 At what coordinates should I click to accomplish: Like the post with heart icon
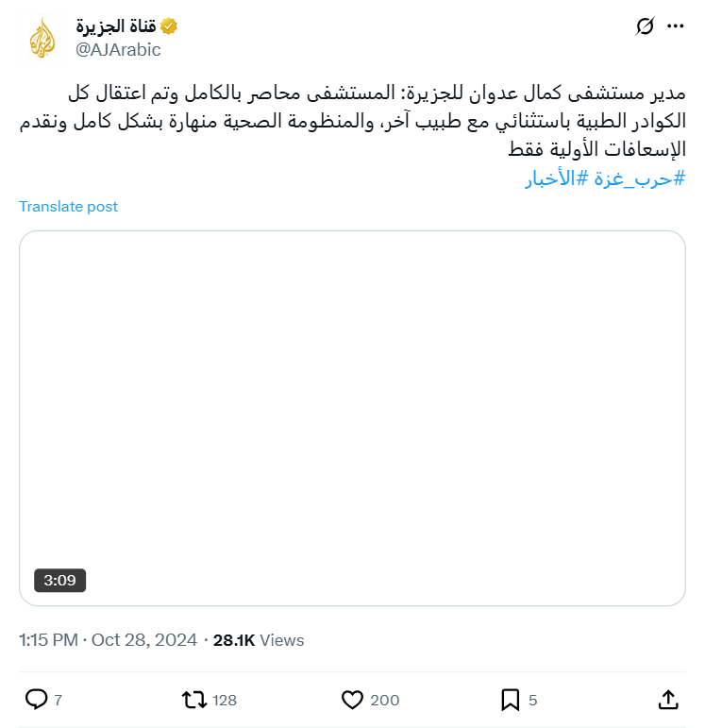coord(352,700)
